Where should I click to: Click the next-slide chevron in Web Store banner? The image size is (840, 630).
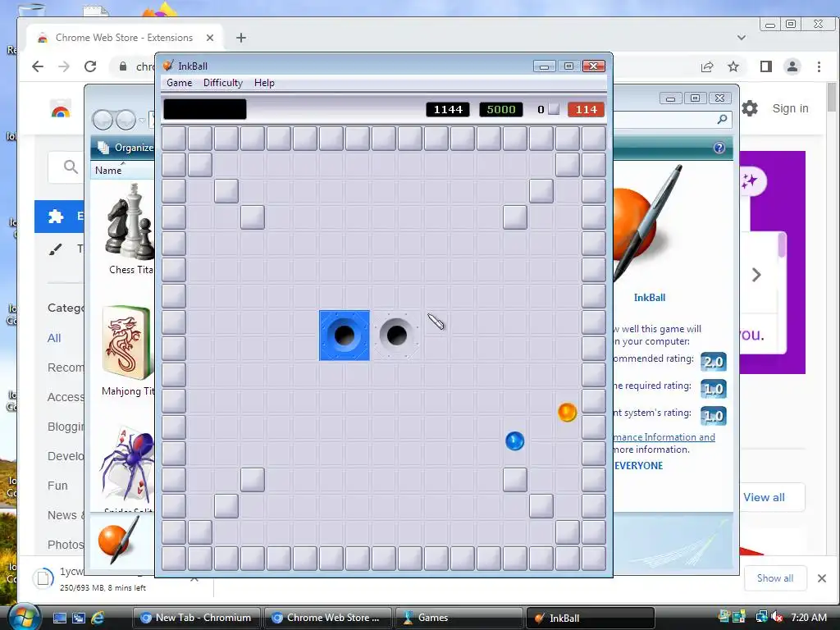[756, 275]
